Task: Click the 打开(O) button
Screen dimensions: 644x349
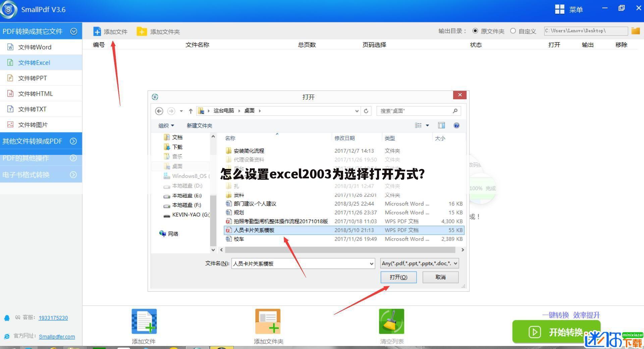Action: tap(398, 277)
